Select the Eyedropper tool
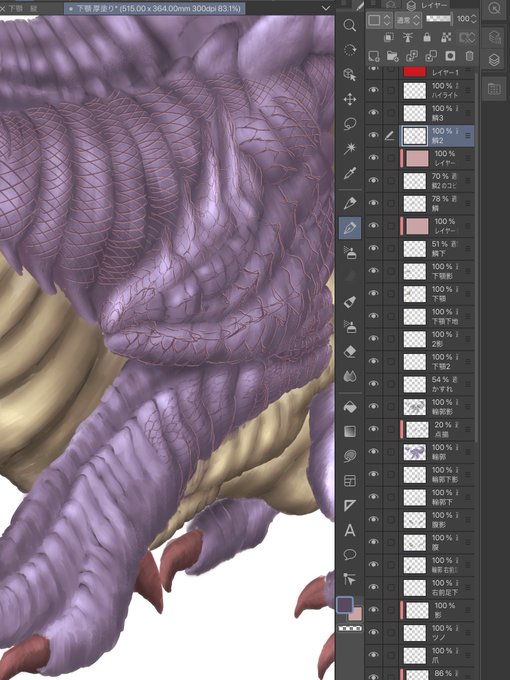 click(350, 173)
